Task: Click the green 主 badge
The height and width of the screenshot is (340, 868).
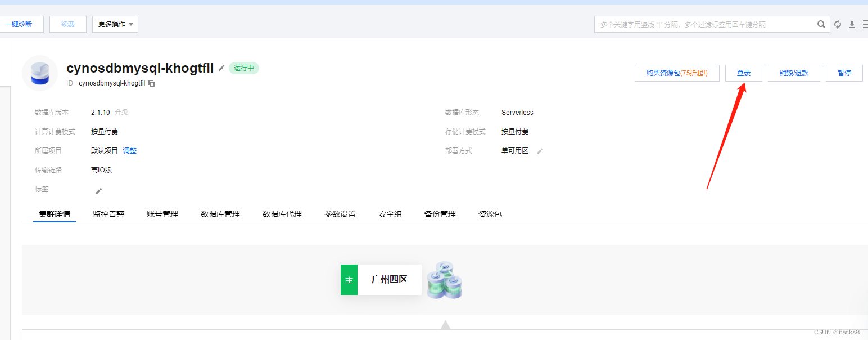Action: [349, 280]
